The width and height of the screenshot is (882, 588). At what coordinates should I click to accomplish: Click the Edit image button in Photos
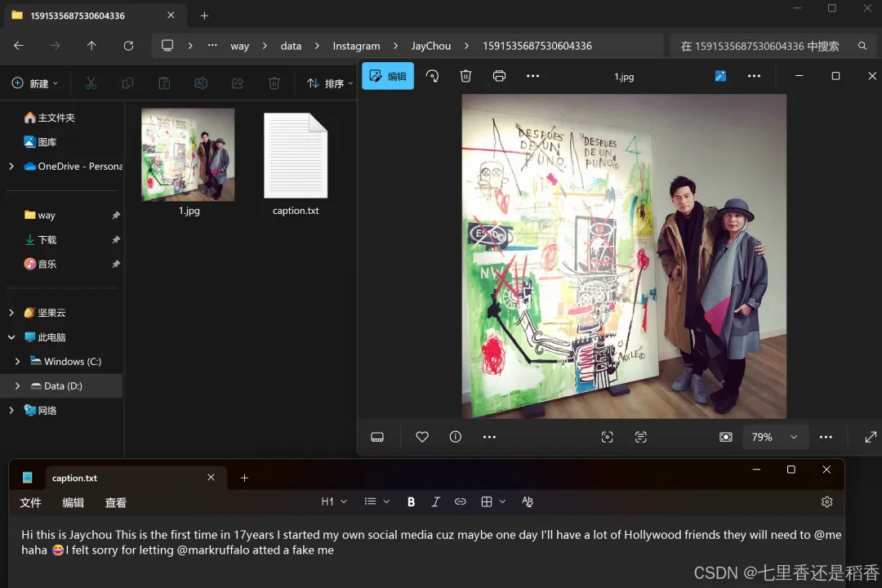click(388, 76)
